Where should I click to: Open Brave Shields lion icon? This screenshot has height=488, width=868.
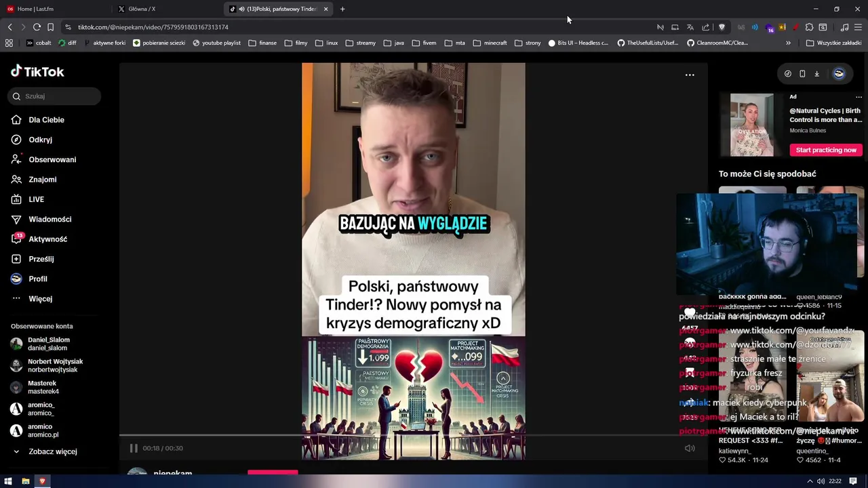click(722, 27)
